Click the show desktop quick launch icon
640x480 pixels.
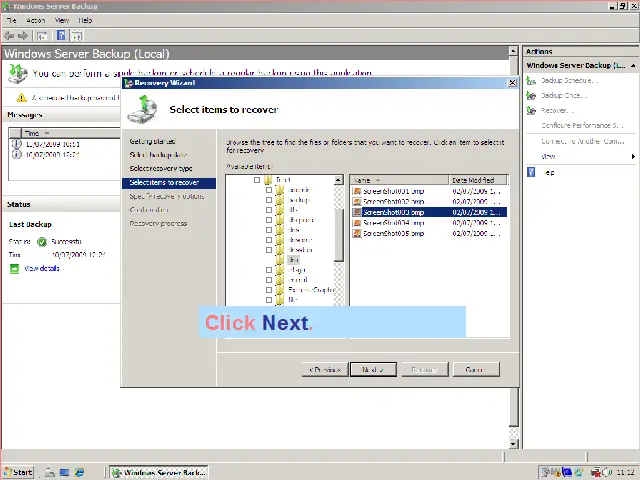click(64, 472)
